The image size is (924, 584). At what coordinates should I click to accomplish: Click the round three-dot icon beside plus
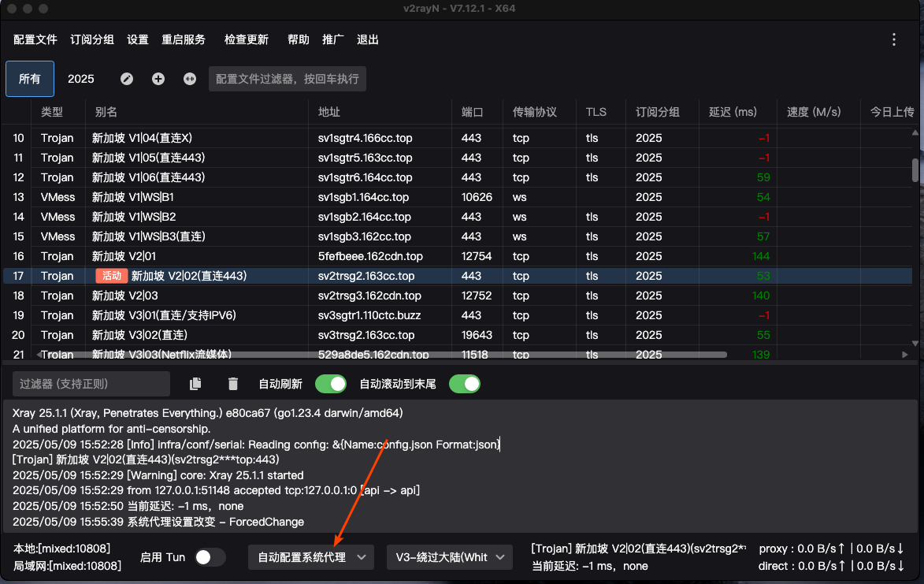coord(190,79)
